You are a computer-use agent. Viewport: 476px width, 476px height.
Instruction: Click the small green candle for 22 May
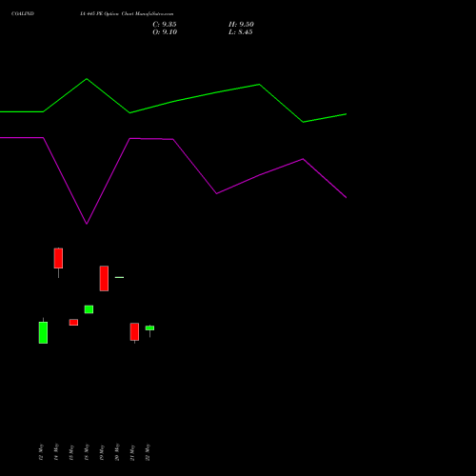(149, 328)
